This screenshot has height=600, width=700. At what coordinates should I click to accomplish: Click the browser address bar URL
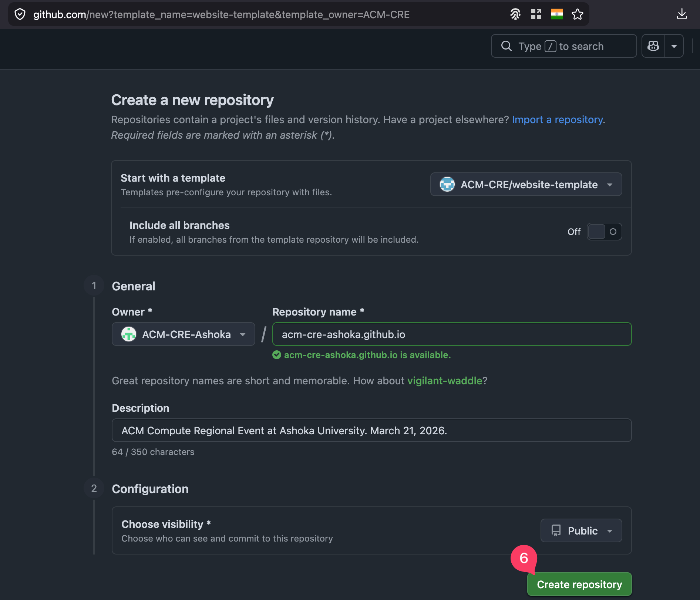222,14
